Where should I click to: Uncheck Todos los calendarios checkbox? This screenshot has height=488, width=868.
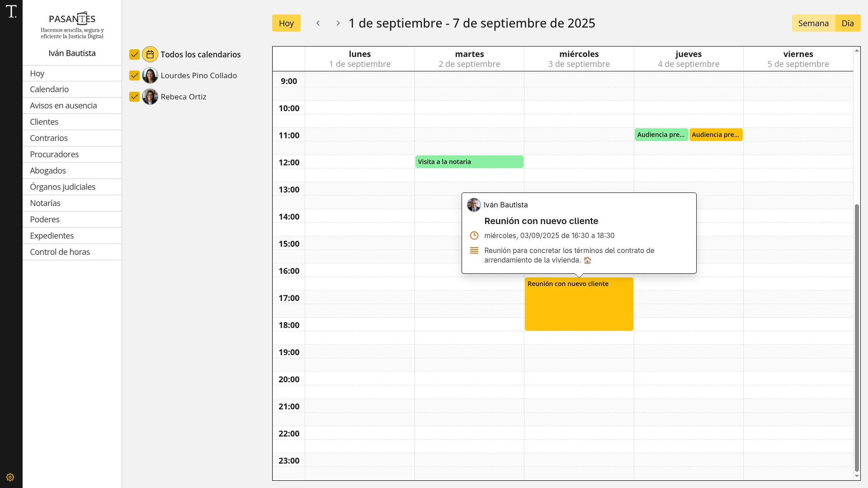coord(134,54)
